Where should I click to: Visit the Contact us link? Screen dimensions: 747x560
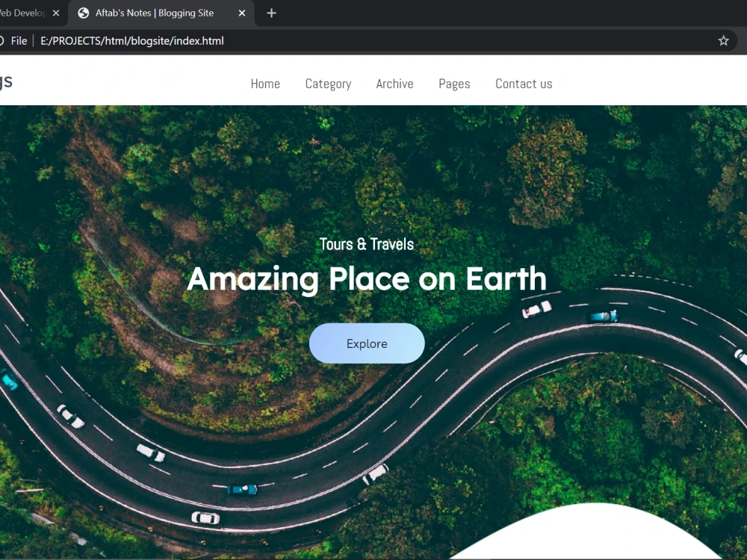click(524, 84)
